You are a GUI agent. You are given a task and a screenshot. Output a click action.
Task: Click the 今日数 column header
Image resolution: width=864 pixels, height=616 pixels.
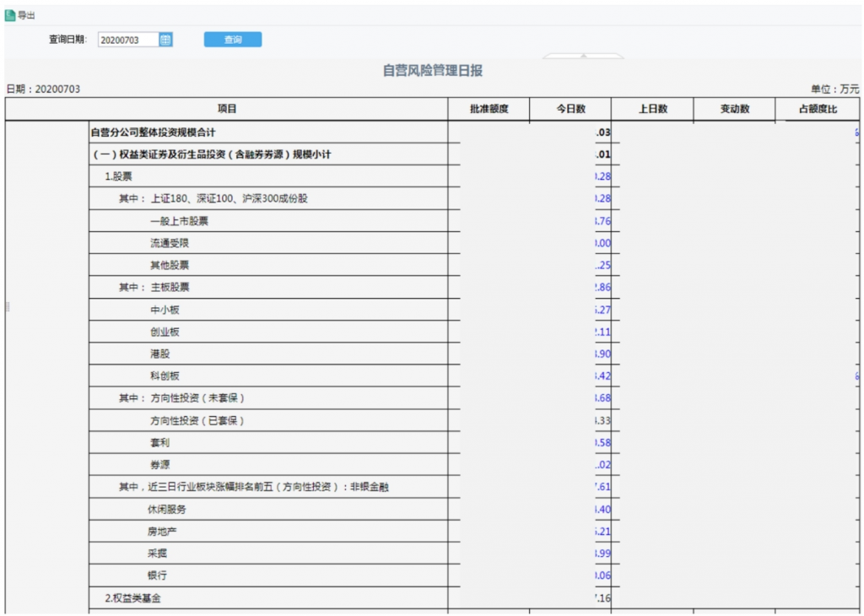570,109
